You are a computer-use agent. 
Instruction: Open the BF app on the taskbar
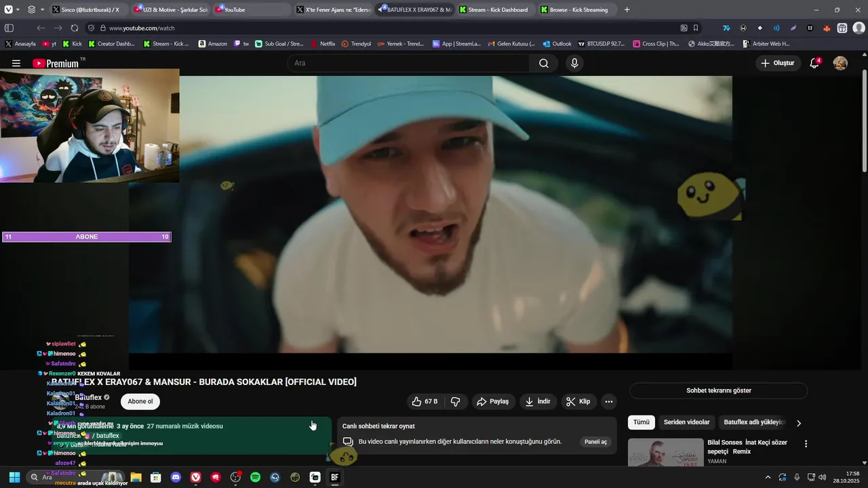pos(334,477)
